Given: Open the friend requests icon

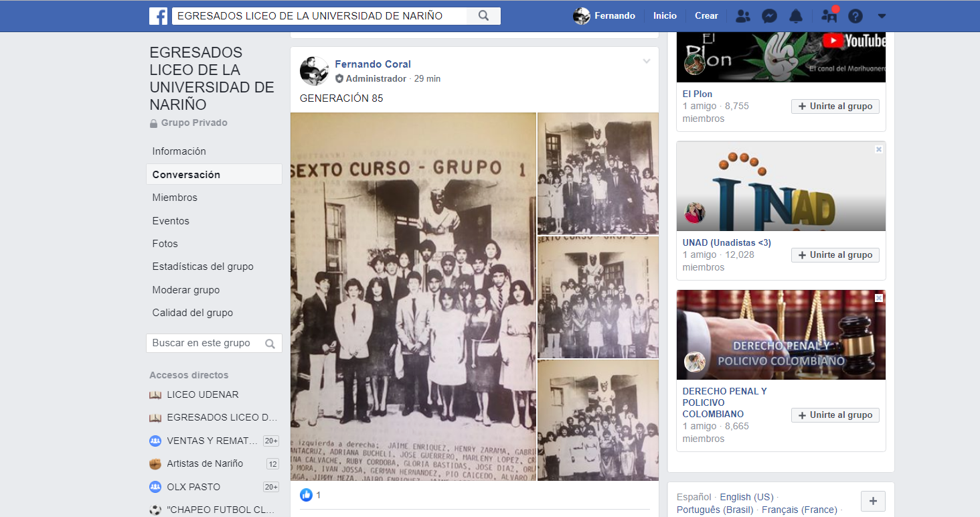Looking at the screenshot, I should (x=742, y=16).
